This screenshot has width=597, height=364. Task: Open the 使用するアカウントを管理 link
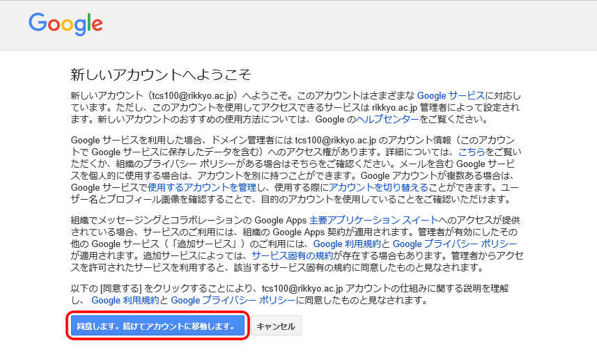click(202, 187)
